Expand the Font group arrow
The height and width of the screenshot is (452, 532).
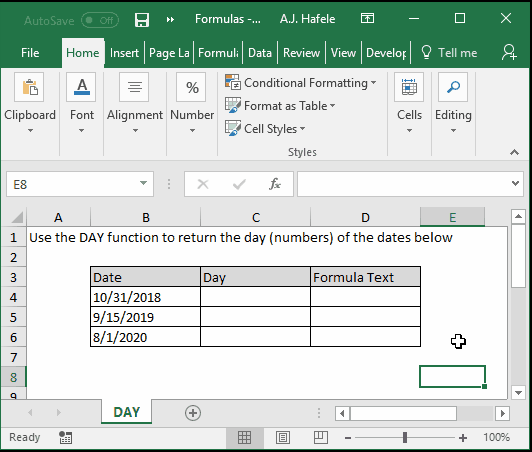[x=81, y=130]
